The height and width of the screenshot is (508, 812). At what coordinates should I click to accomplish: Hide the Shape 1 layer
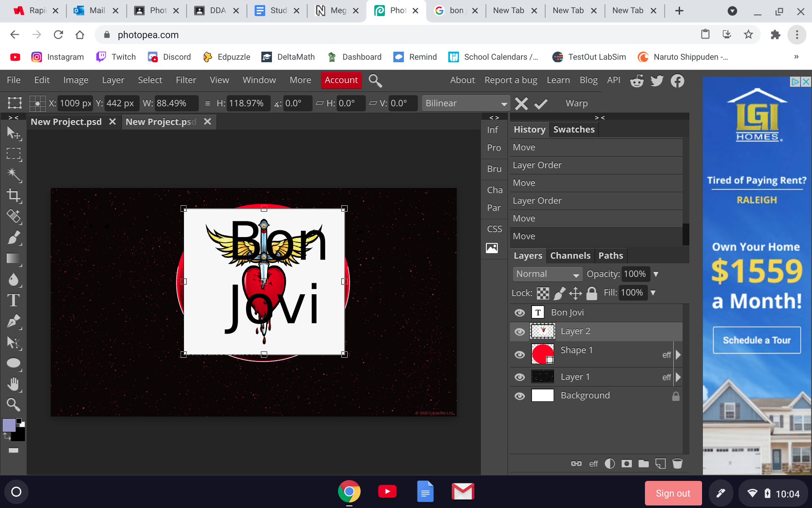(520, 355)
